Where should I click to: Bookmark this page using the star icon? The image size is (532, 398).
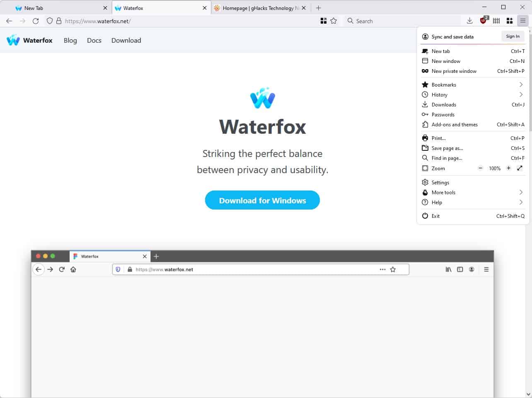tap(334, 20)
